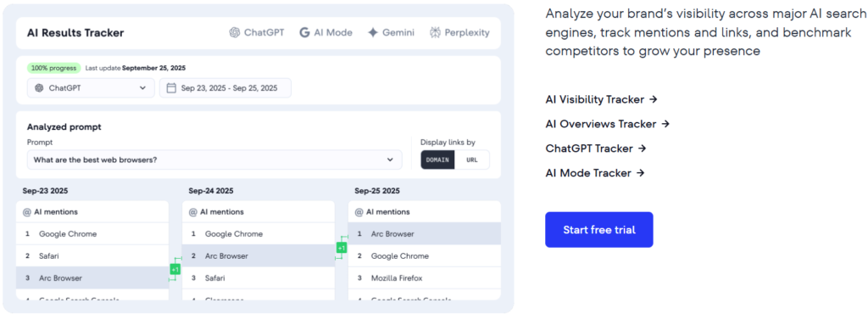Click the green +1 badge after Sep-23
The height and width of the screenshot is (325, 868).
(175, 270)
